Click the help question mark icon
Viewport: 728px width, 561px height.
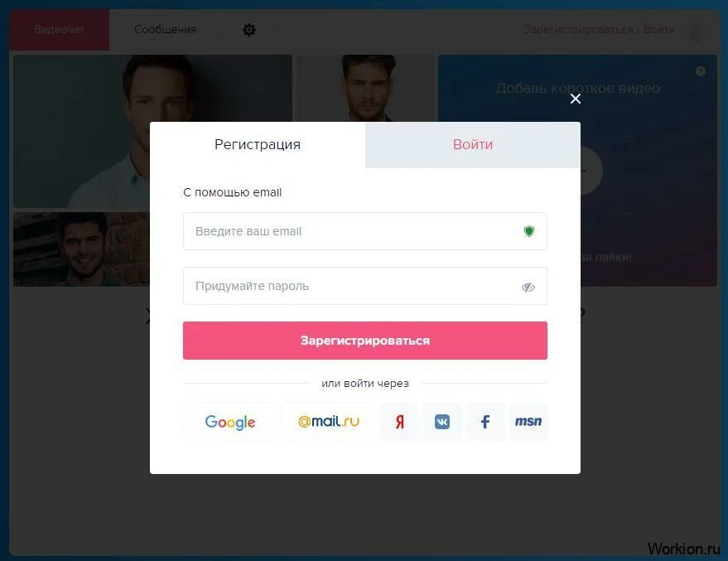[701, 71]
